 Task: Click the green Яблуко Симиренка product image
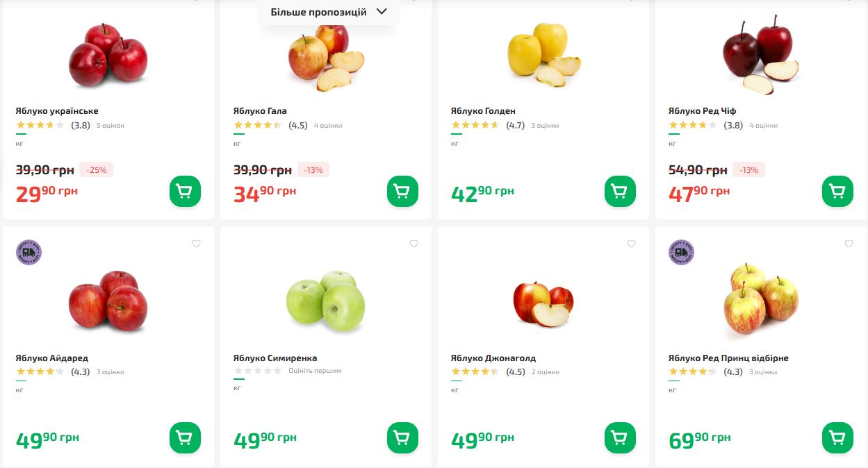click(x=325, y=301)
